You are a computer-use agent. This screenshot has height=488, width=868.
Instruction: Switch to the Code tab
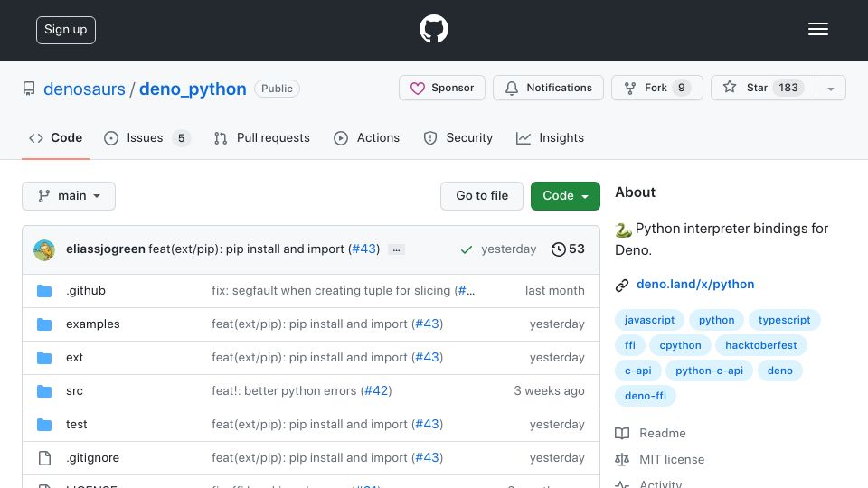click(x=55, y=137)
